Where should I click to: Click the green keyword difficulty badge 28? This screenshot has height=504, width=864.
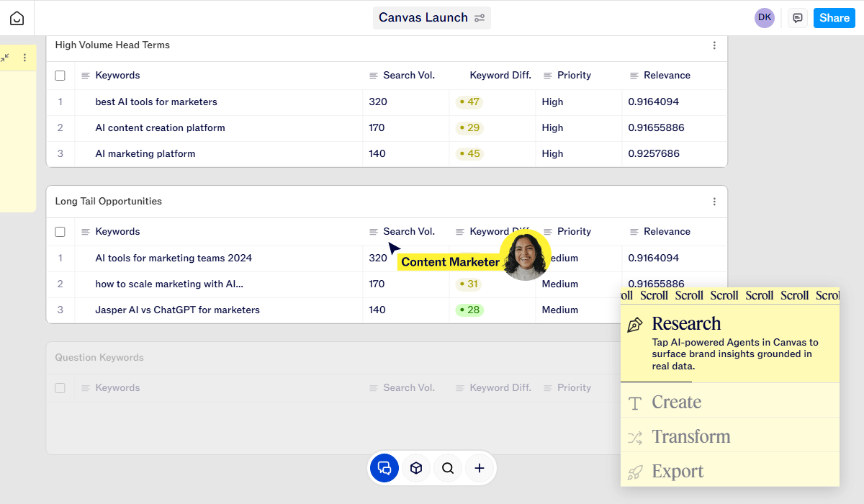pos(469,310)
